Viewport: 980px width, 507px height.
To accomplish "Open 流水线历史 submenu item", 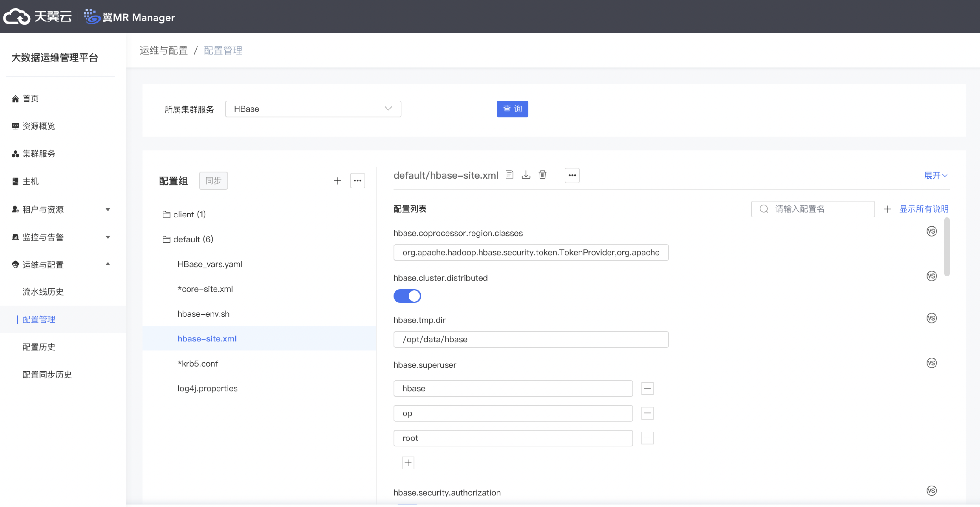I will pos(43,292).
